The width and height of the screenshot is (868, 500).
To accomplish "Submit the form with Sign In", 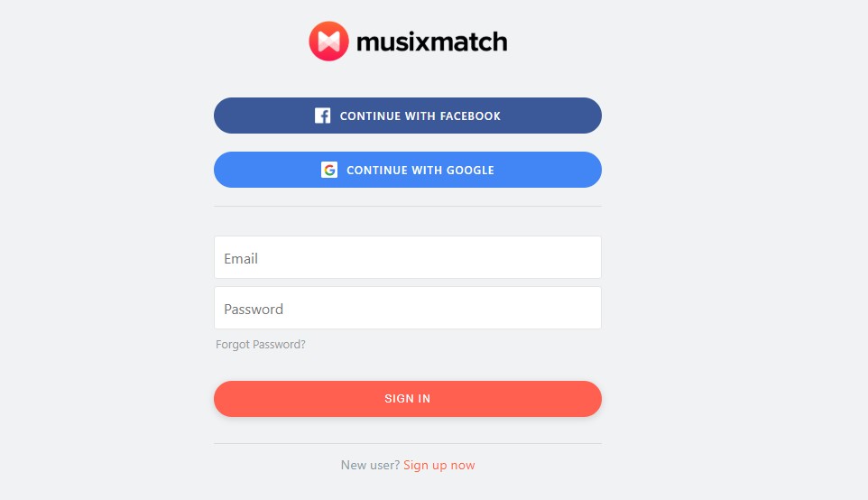I will 408,399.
